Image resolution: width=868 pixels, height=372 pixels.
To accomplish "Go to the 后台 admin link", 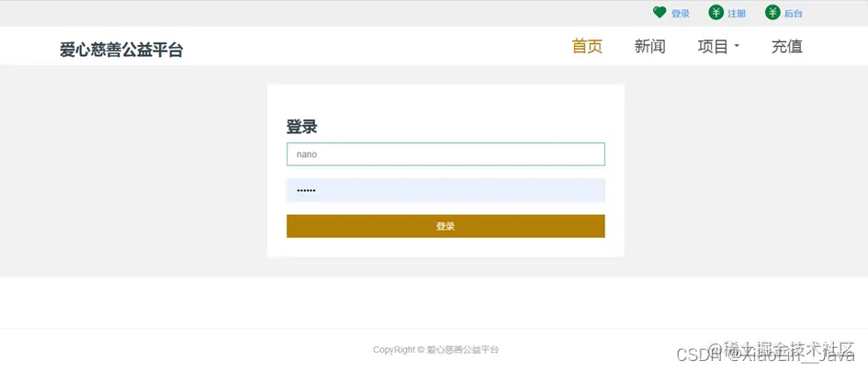I will click(x=794, y=14).
